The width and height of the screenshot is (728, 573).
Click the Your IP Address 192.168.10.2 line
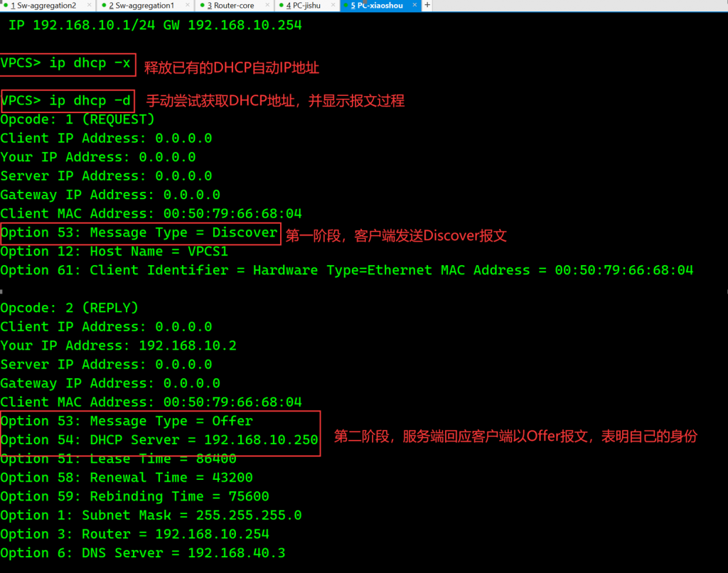click(118, 346)
